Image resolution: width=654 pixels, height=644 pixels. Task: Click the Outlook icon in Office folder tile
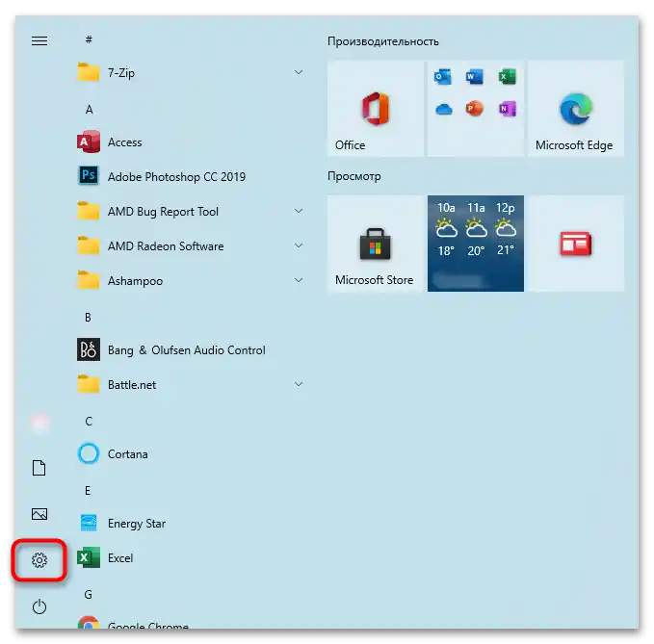[443, 77]
